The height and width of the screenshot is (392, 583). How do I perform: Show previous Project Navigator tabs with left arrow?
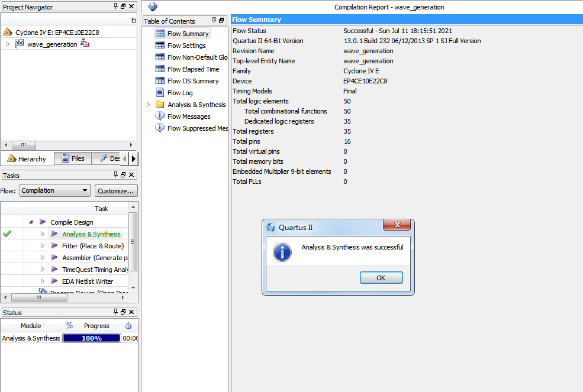[x=124, y=158]
